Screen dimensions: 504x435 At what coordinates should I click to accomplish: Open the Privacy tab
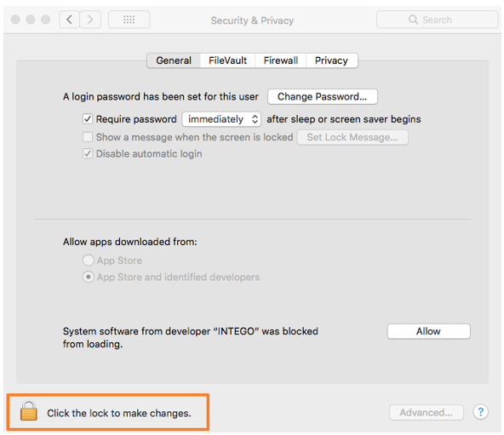click(331, 60)
